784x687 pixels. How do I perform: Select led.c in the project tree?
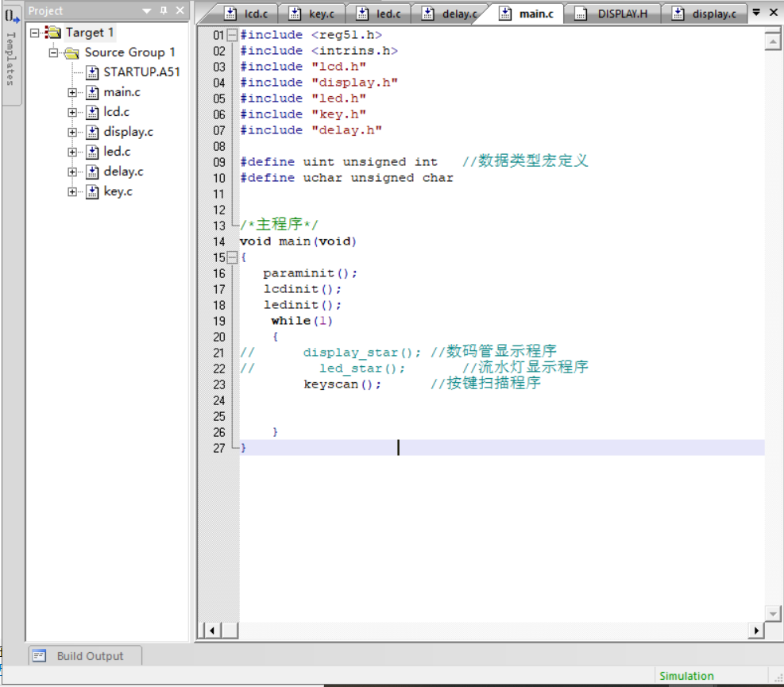pos(117,152)
